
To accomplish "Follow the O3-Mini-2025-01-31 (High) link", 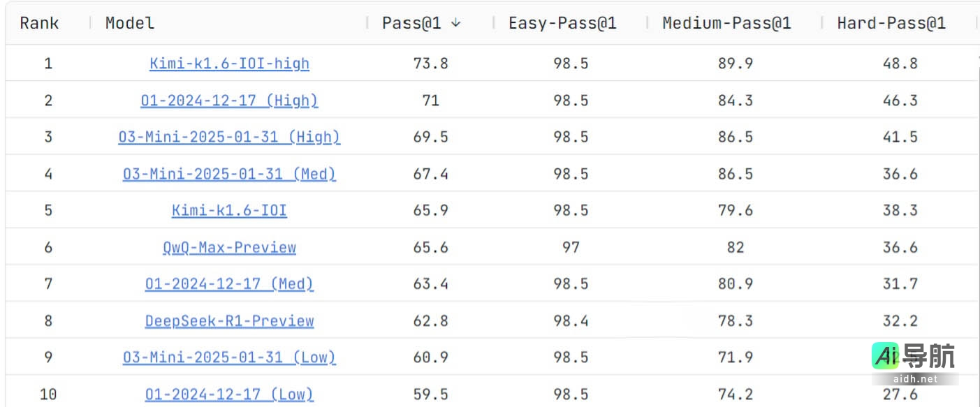I will click(x=229, y=137).
